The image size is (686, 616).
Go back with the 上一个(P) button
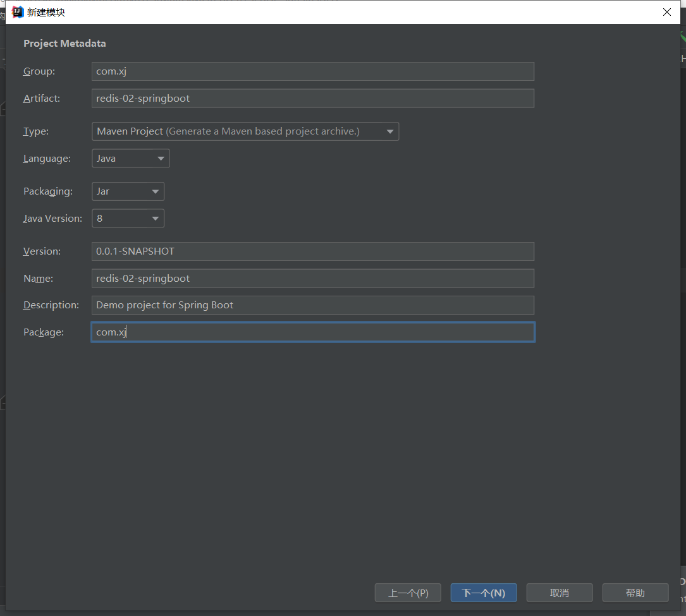408,593
